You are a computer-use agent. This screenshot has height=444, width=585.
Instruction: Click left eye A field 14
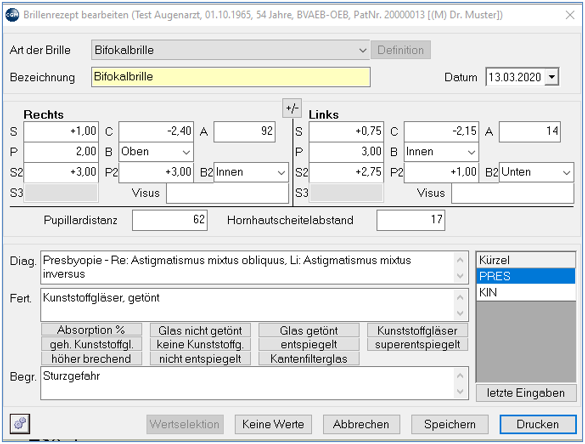(x=530, y=131)
